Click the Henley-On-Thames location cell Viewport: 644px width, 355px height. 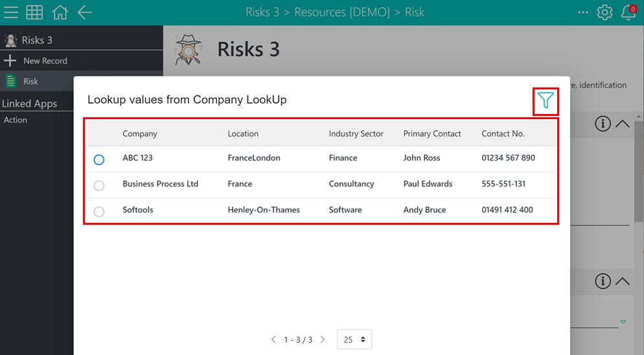tap(264, 209)
